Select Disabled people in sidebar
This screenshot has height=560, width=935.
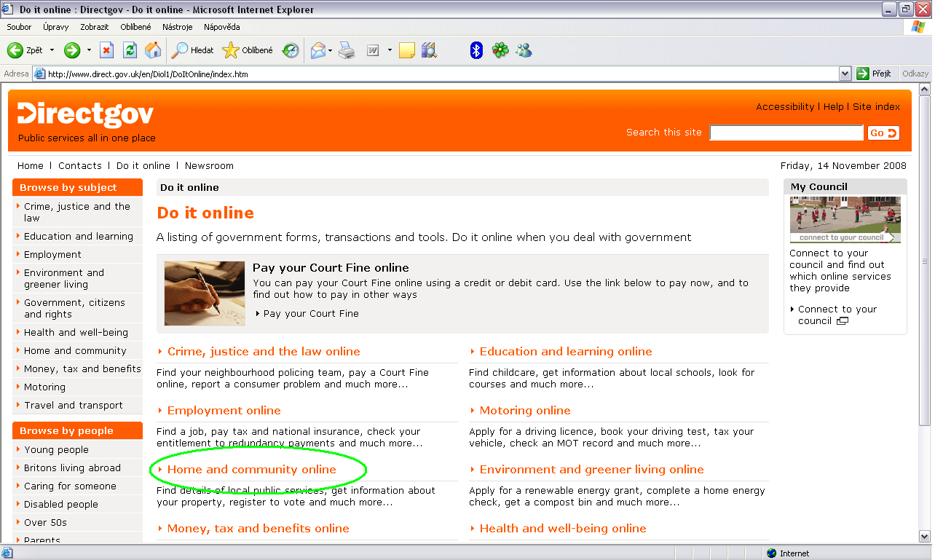61,504
